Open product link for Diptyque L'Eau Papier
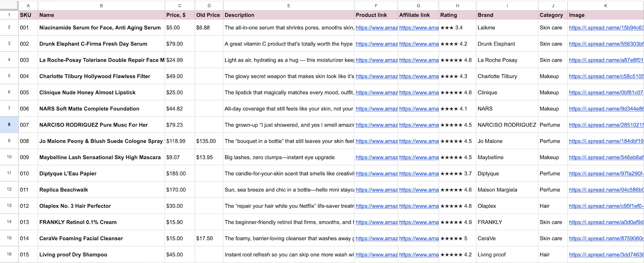Screen dimensions: 644x263 click(377, 173)
